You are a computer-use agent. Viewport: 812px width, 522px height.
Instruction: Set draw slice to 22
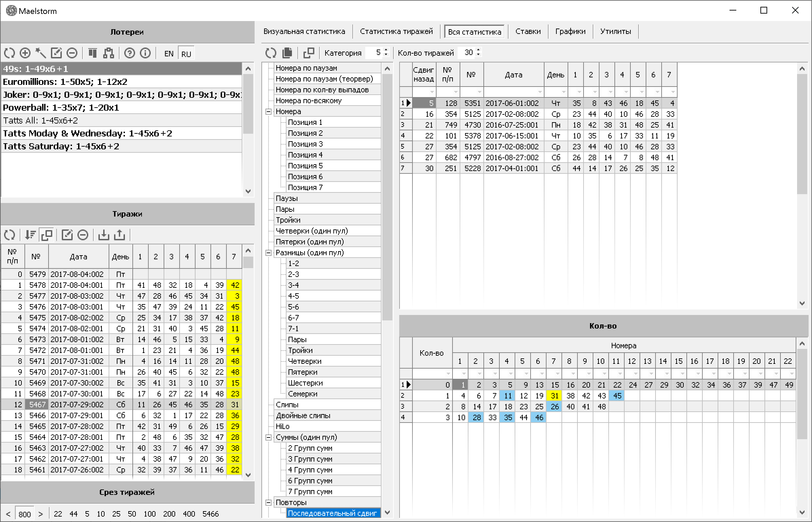pos(58,514)
